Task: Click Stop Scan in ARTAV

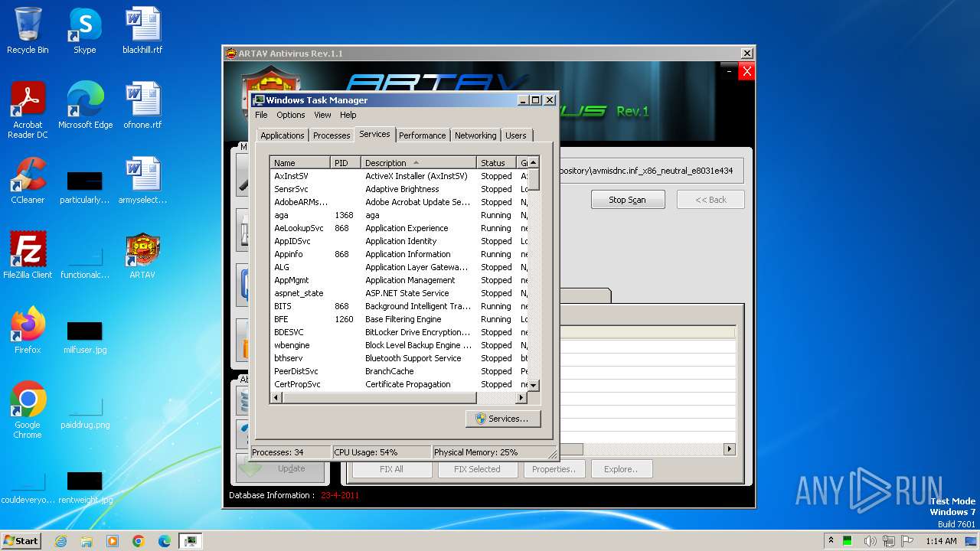Action: click(x=627, y=200)
